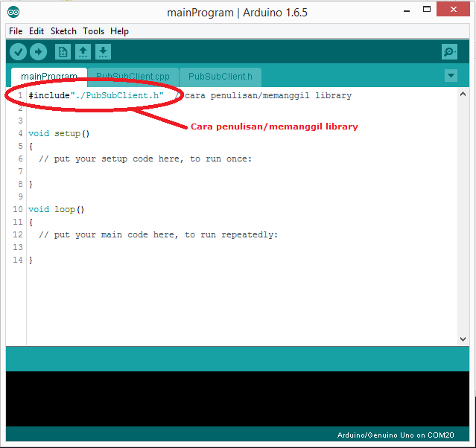
Task: Maximize the Arduino window
Action: click(x=427, y=10)
